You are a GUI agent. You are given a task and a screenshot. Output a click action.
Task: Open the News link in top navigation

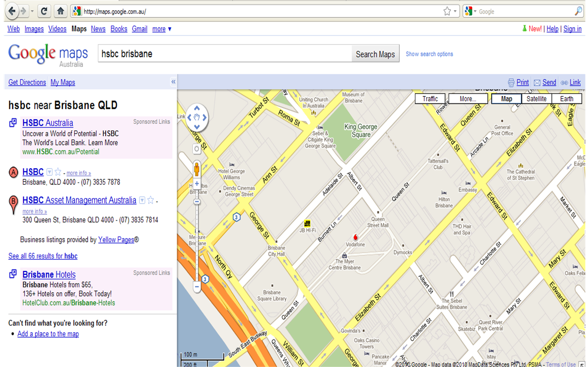[98, 29]
